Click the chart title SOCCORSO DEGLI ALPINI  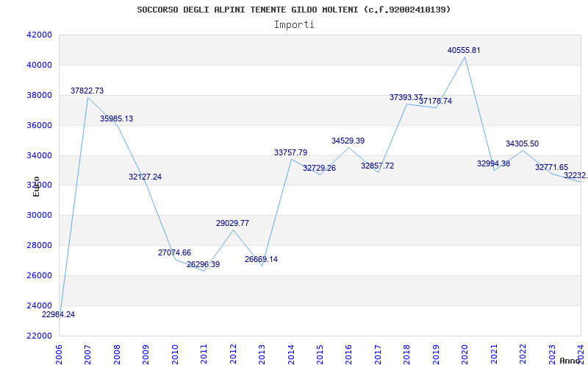click(x=294, y=10)
